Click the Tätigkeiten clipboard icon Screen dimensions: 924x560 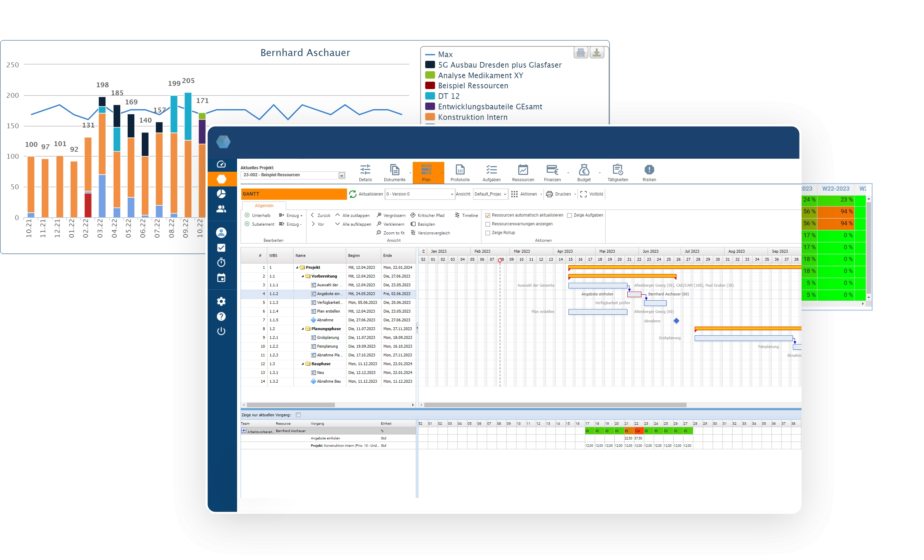pyautogui.click(x=617, y=170)
